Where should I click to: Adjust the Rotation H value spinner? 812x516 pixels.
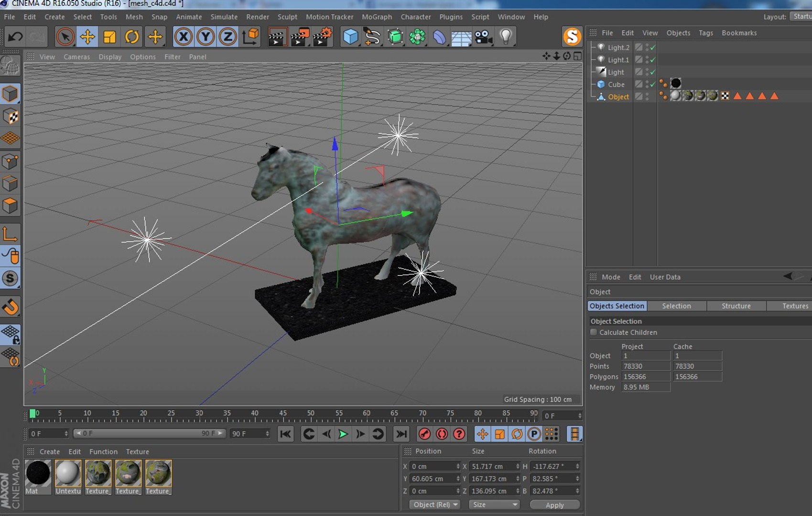click(577, 466)
